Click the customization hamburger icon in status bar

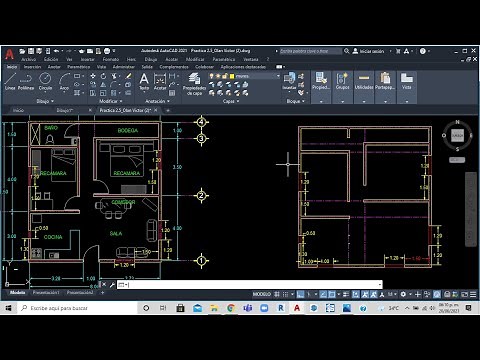pos(473,294)
